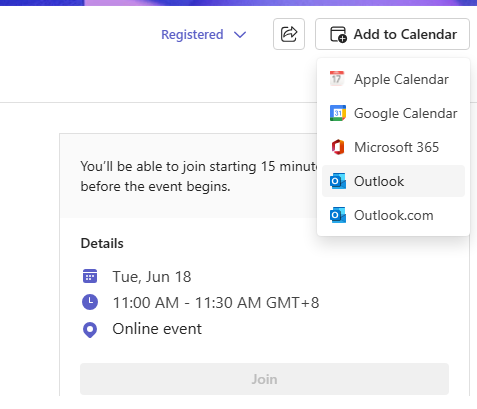
Task: Click the clock icon beside 11:00 AM
Action: coord(90,302)
